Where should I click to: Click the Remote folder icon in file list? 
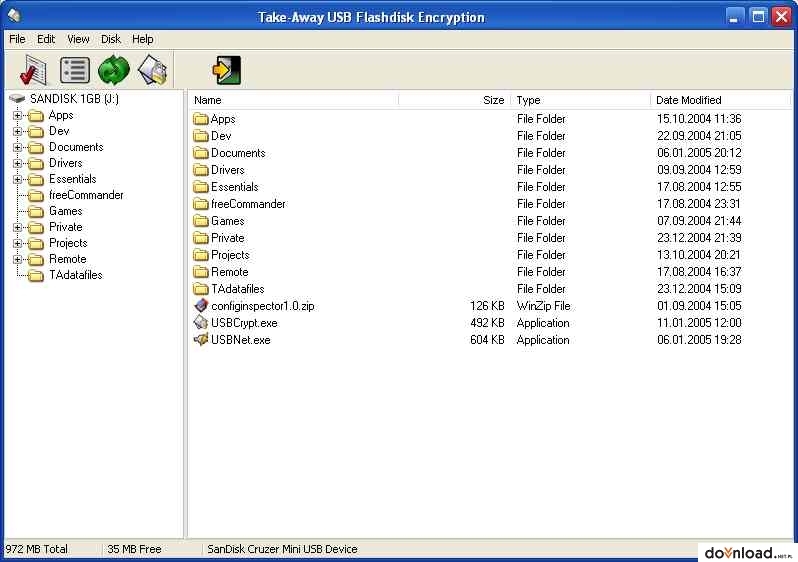[x=201, y=272]
